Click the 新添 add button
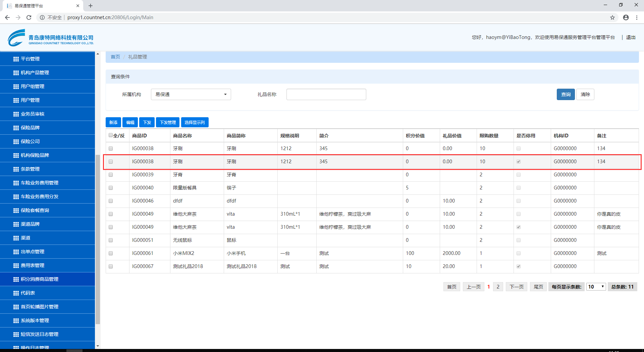This screenshot has width=644, height=352. pos(113,123)
